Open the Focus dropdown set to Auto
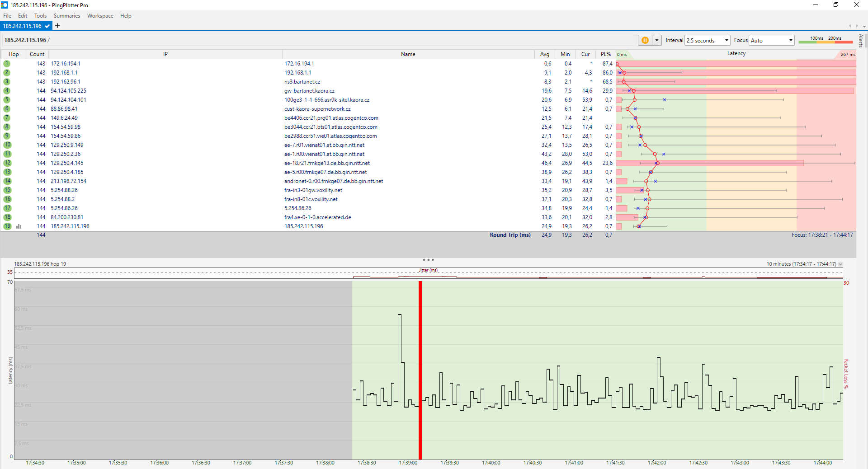 771,40
